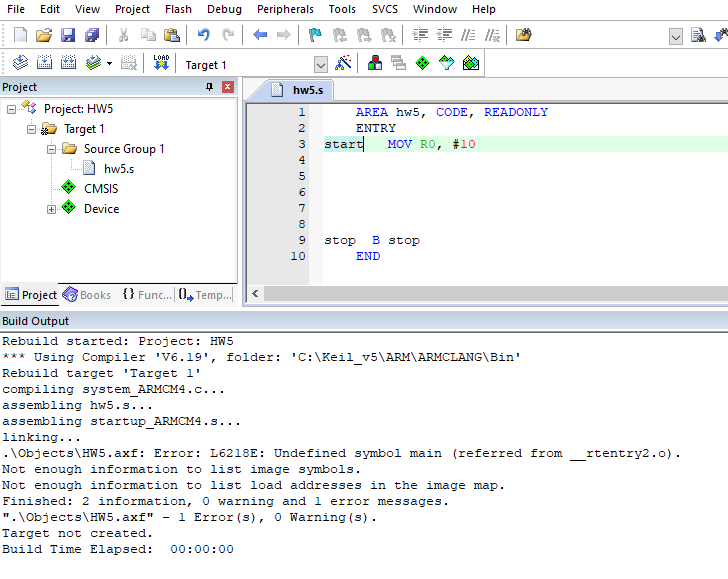Open the Batch Build dropdown arrow
This screenshot has height=579, width=728.
pos(110,63)
